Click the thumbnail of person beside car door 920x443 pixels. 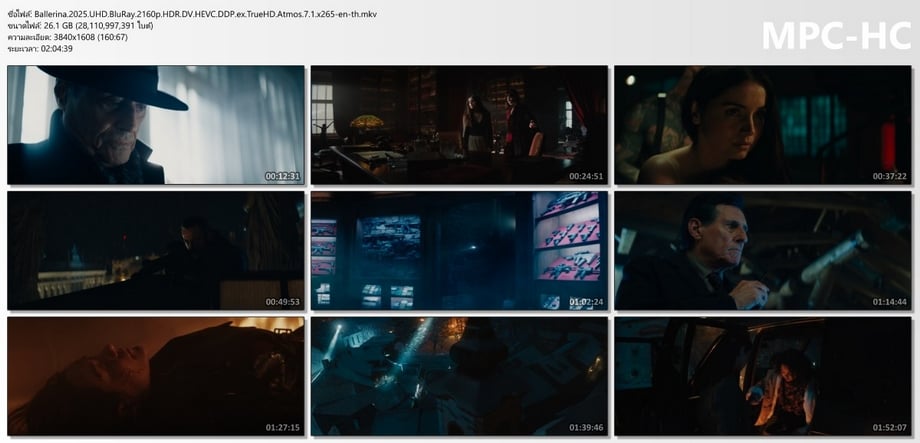(x=762, y=376)
